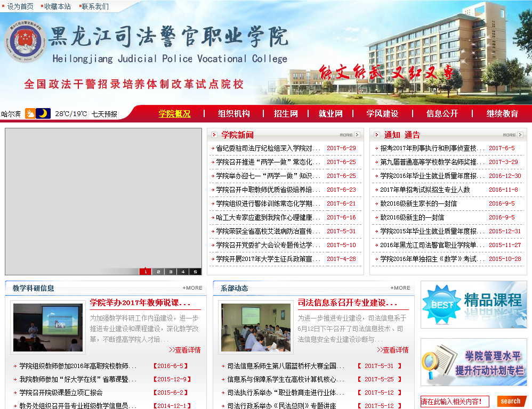Click the red arrow beside 通知通告

pos(377,135)
